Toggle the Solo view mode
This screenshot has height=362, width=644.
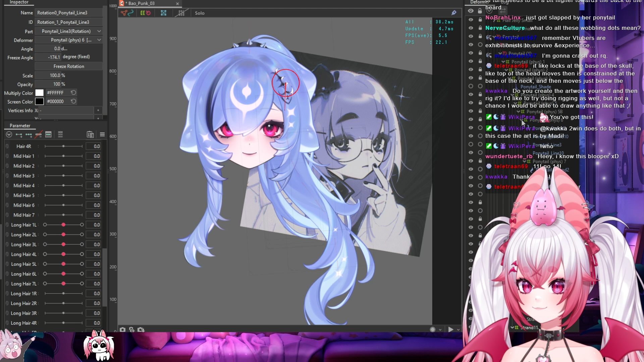coord(200,13)
